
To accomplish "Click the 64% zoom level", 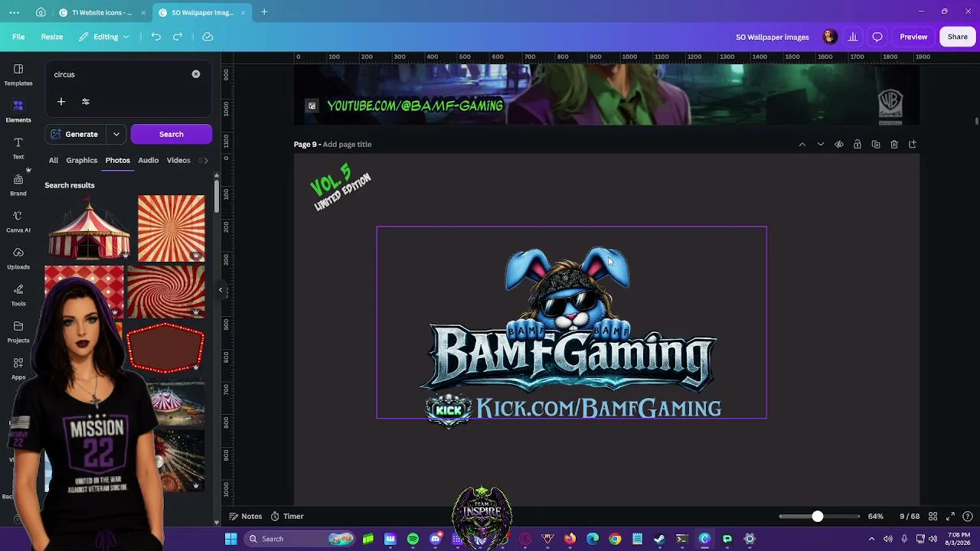I will click(x=876, y=517).
